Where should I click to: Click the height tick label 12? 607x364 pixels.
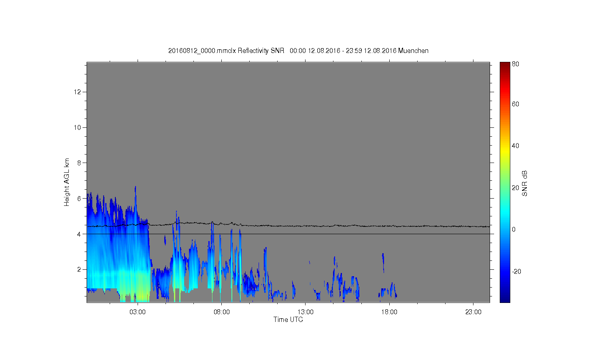pyautogui.click(x=78, y=92)
